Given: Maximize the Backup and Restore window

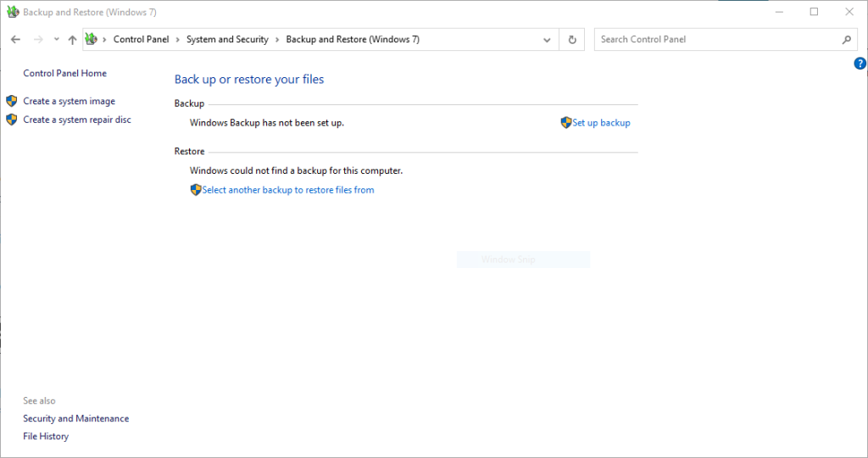Looking at the screenshot, I should click(814, 12).
